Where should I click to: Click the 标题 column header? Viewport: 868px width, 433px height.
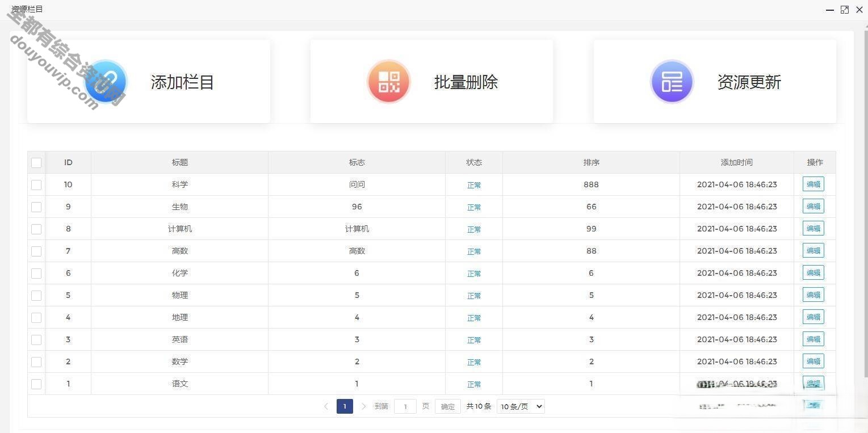pos(180,162)
